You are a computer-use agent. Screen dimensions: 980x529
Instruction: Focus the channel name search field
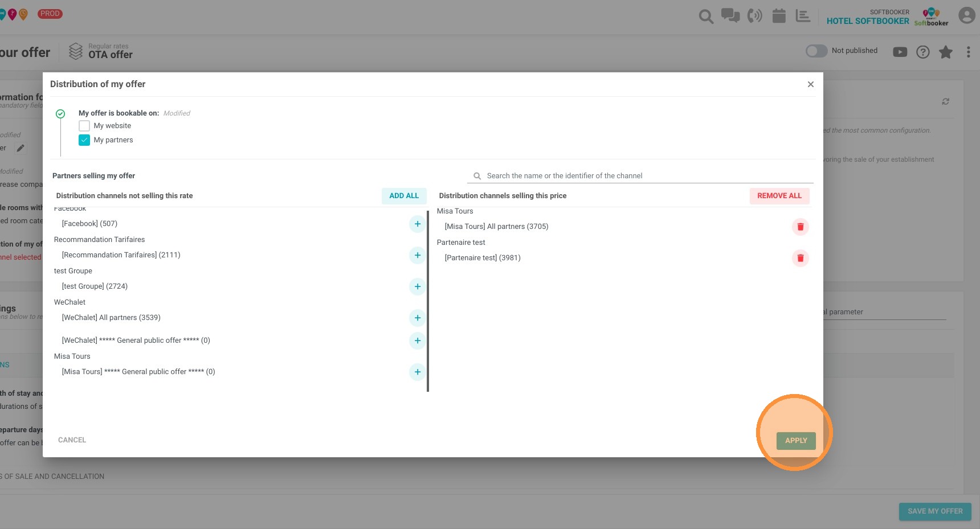point(640,176)
